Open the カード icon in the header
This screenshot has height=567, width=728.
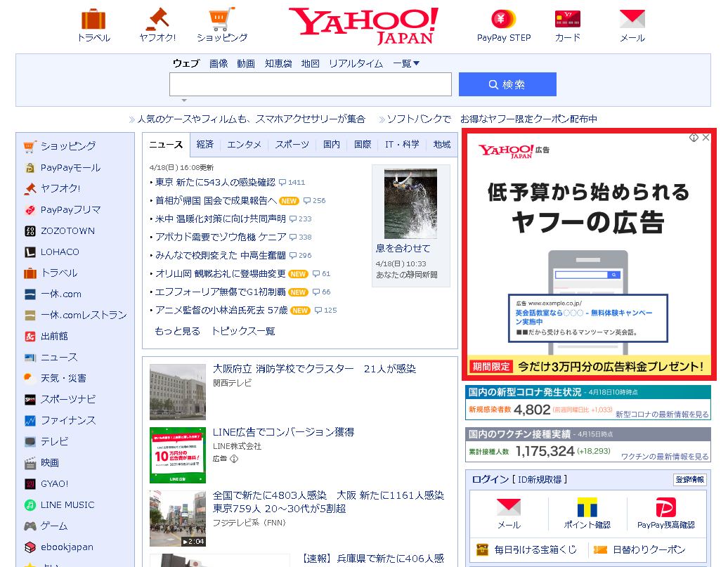click(x=567, y=19)
